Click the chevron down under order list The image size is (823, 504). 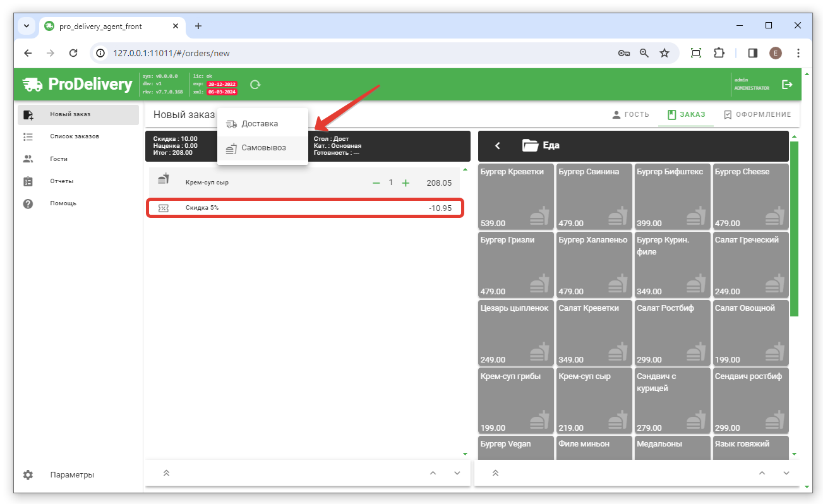click(x=457, y=473)
